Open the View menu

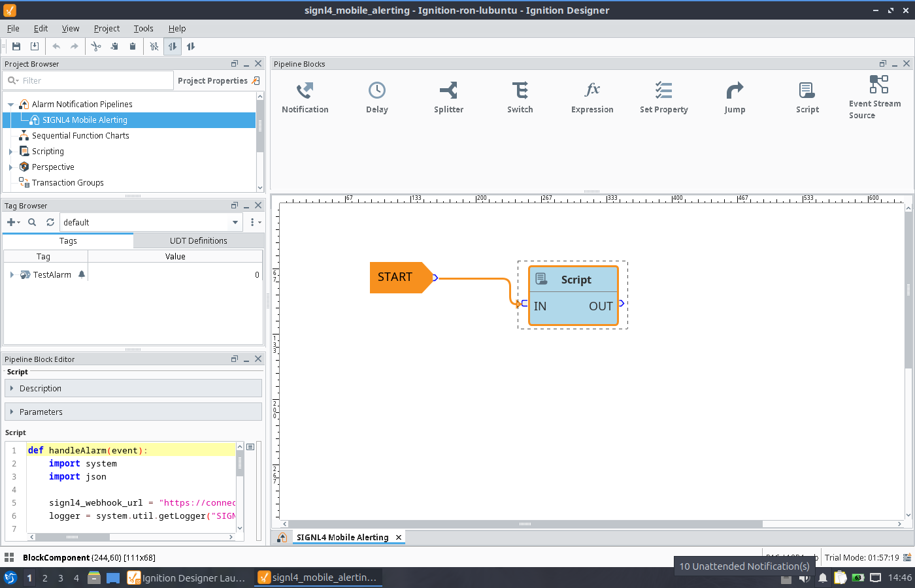(71, 29)
